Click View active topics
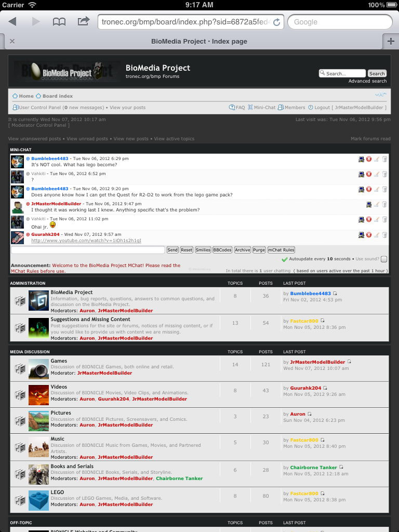 click(174, 139)
